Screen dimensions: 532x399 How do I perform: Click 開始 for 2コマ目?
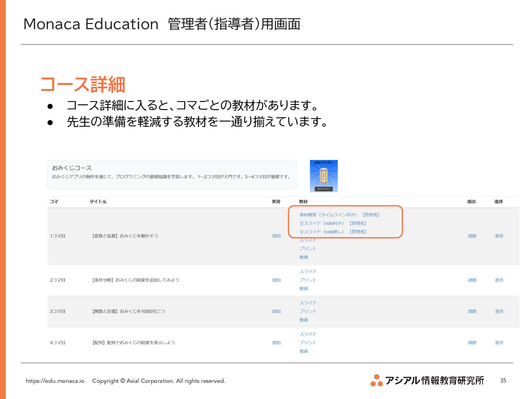pyautogui.click(x=277, y=280)
